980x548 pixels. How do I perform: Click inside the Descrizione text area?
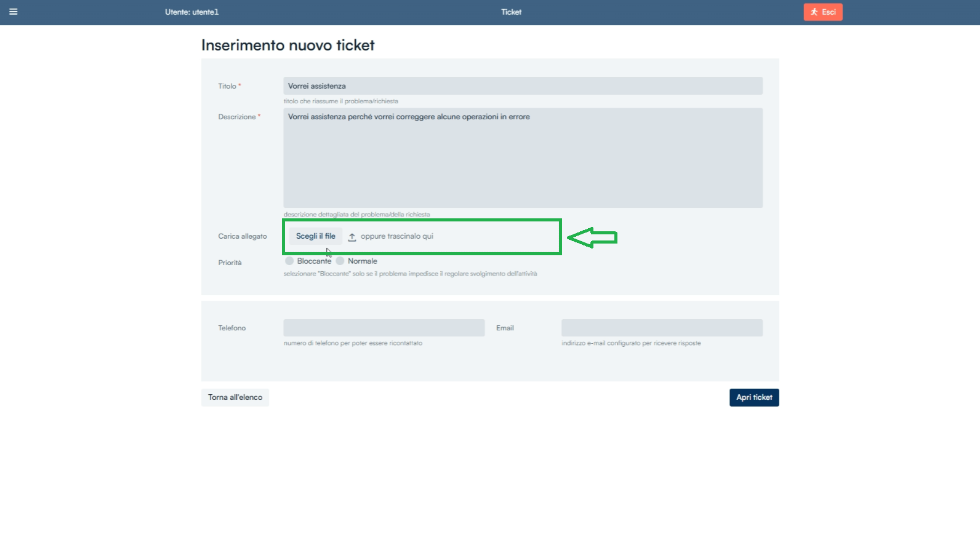523,158
